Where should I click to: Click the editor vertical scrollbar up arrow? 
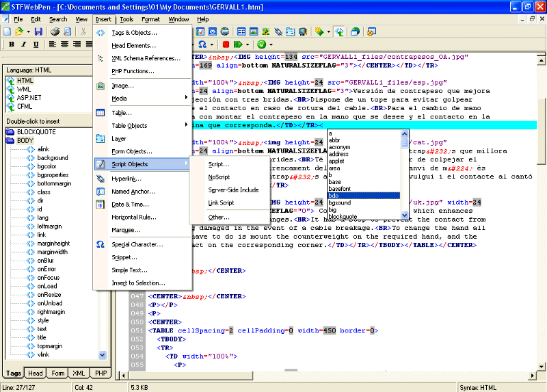click(541, 60)
